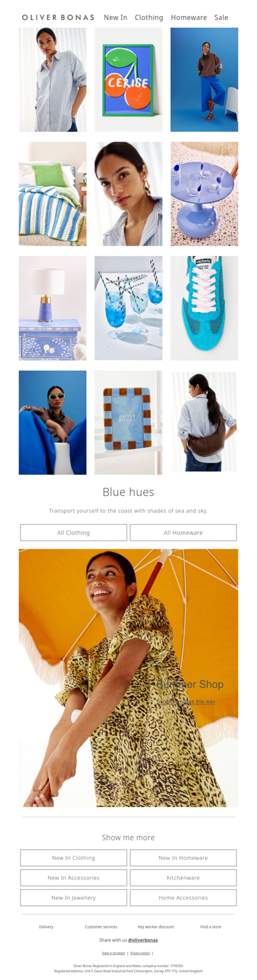257x980 pixels.
Task: Click the Oliver Bonas logo
Action: click(x=58, y=17)
